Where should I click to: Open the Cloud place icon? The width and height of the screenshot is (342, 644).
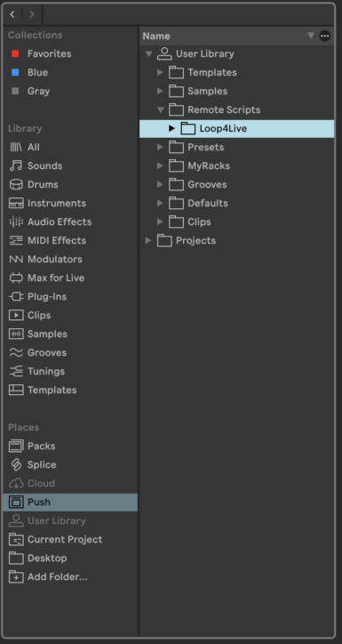point(16,483)
